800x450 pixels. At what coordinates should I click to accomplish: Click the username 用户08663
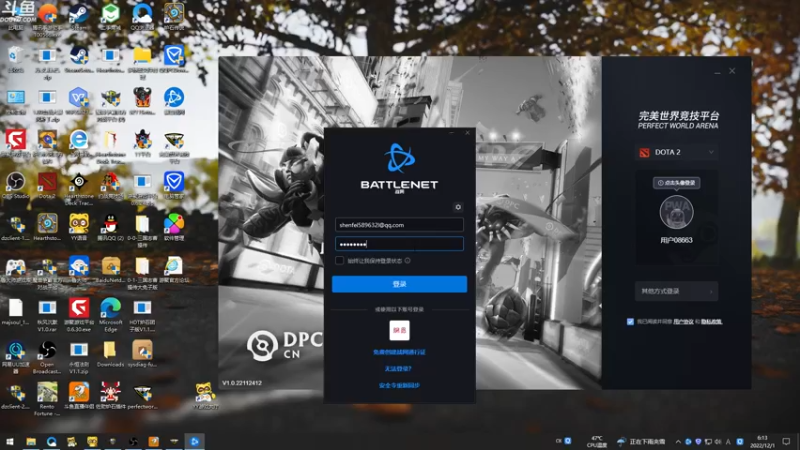tap(676, 240)
